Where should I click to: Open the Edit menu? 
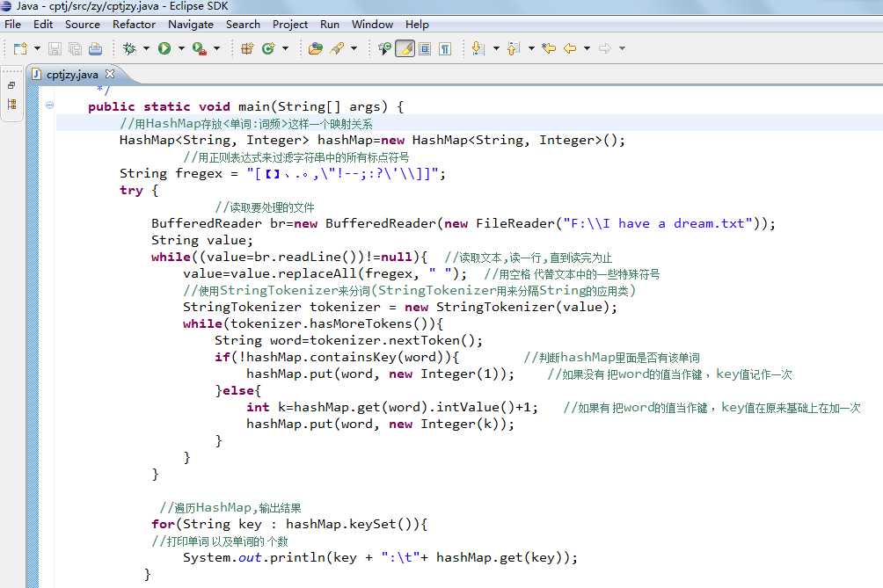(x=43, y=25)
